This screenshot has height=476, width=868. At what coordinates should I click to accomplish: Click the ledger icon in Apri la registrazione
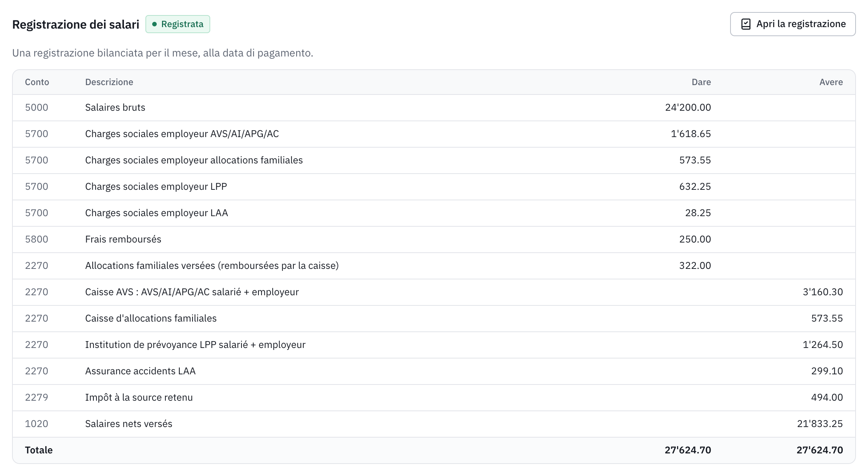click(746, 24)
